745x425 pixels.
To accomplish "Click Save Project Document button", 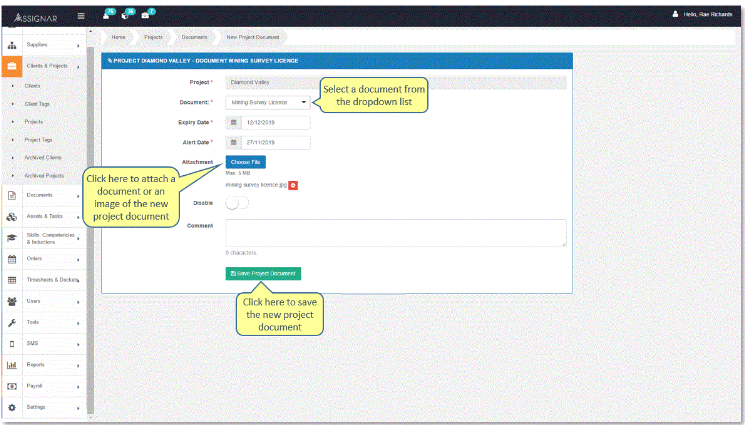I will tap(263, 273).
